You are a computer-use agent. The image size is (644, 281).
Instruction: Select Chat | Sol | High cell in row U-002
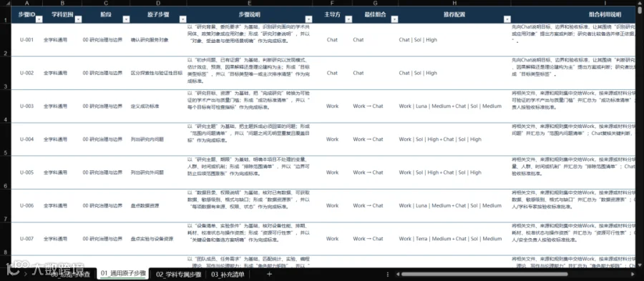tap(454, 73)
